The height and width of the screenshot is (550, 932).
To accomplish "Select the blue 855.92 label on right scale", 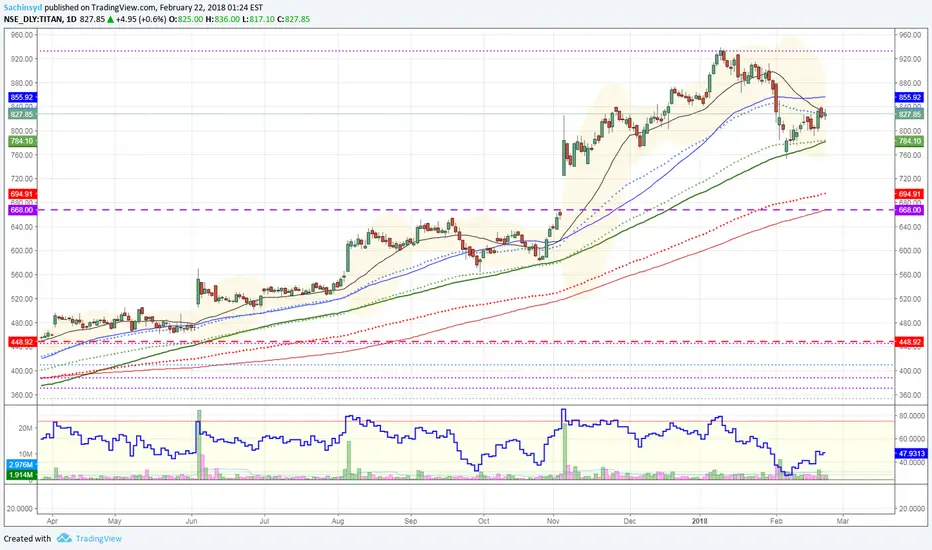I will click(x=909, y=97).
